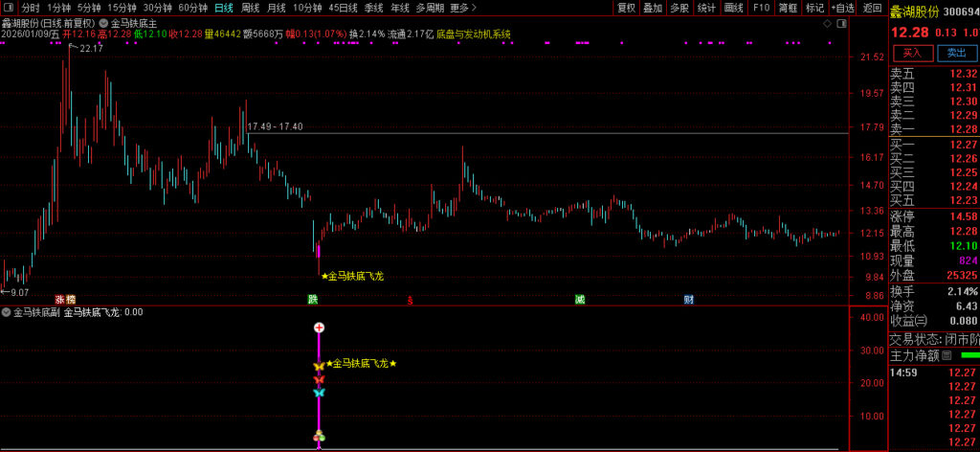Toggle 复权 price adjustment
Screen dimensions: 980x452
coord(626,8)
